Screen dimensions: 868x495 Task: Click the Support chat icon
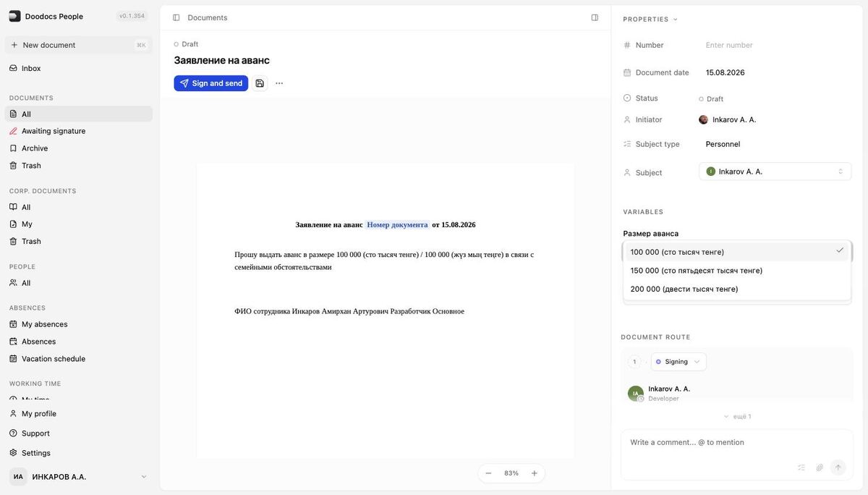13,433
